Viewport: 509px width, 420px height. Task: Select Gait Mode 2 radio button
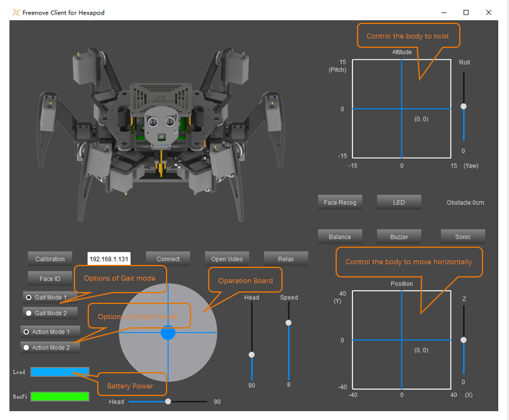28,313
